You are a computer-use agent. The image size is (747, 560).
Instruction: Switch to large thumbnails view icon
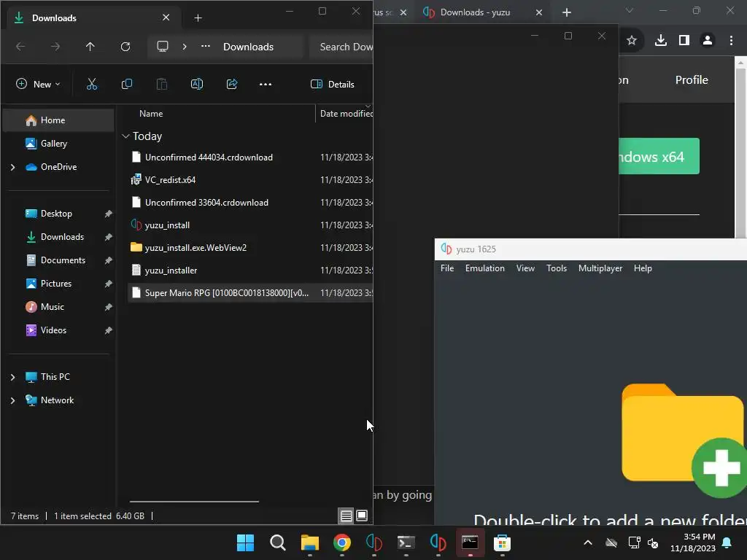pos(362,516)
